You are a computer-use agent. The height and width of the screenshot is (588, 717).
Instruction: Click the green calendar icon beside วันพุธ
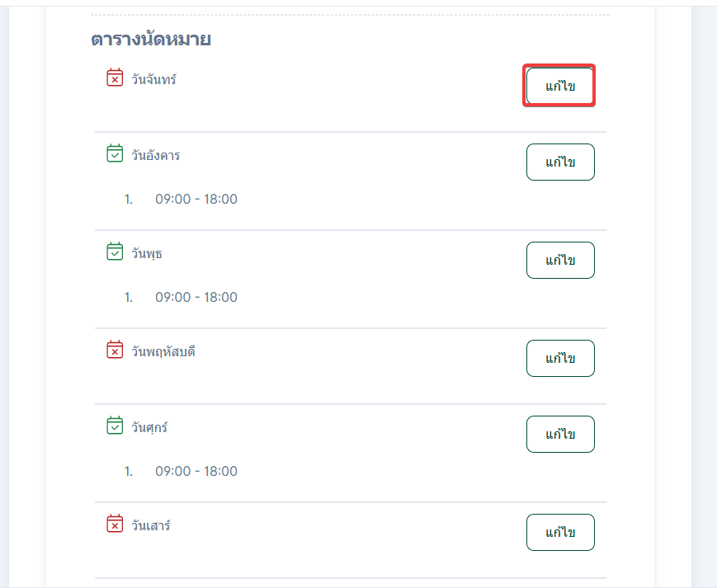[x=115, y=252]
